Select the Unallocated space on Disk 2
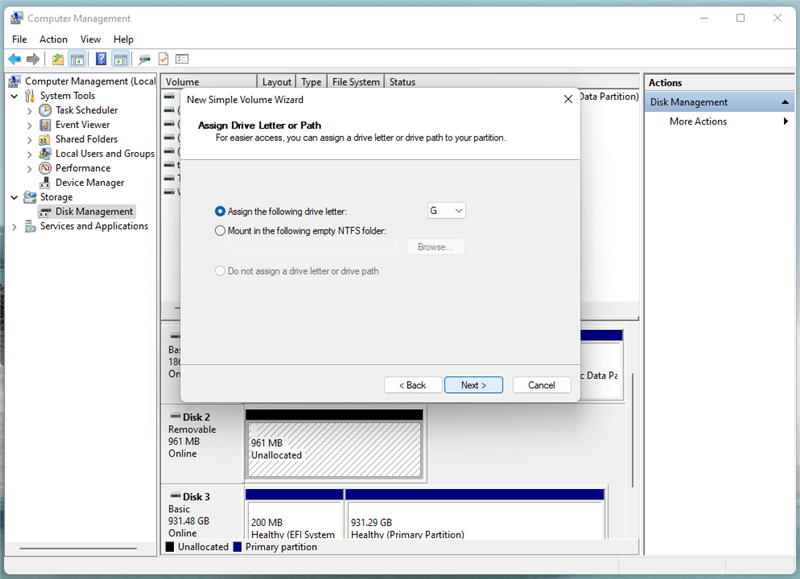The width and height of the screenshot is (800, 579). (x=334, y=443)
